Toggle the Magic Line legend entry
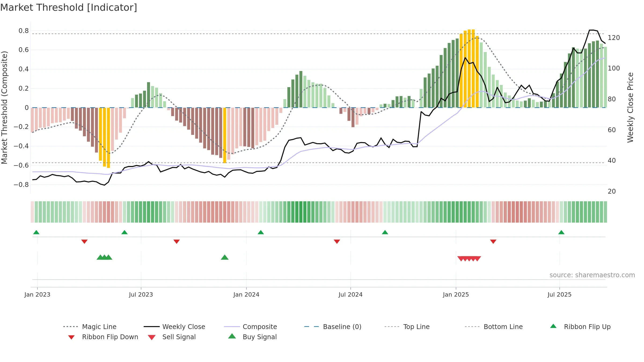Screen dimensions: 644x362 [x=90, y=327]
